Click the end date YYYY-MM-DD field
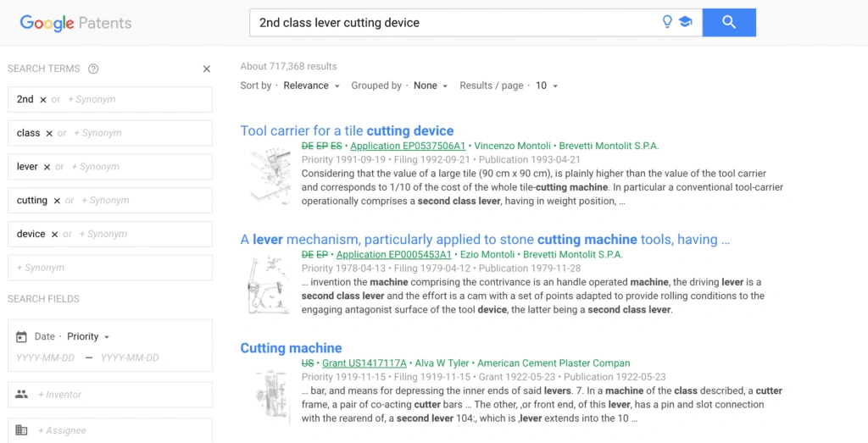This screenshot has height=443, width=868. point(130,357)
